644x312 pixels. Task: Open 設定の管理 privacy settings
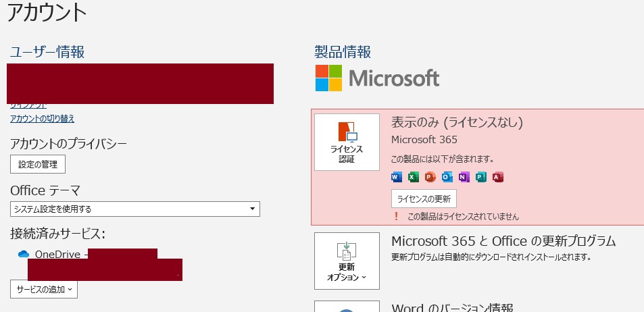click(38, 165)
